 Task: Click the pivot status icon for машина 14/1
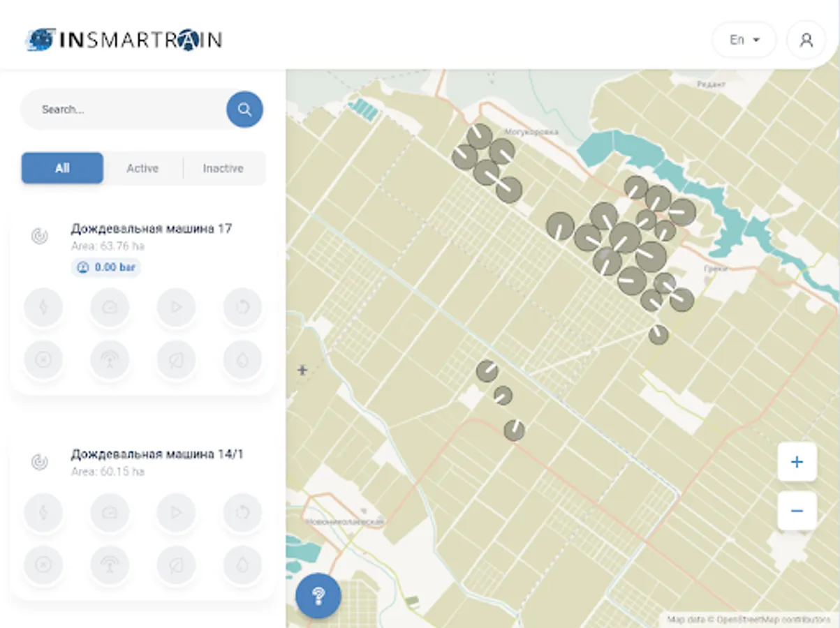40,462
